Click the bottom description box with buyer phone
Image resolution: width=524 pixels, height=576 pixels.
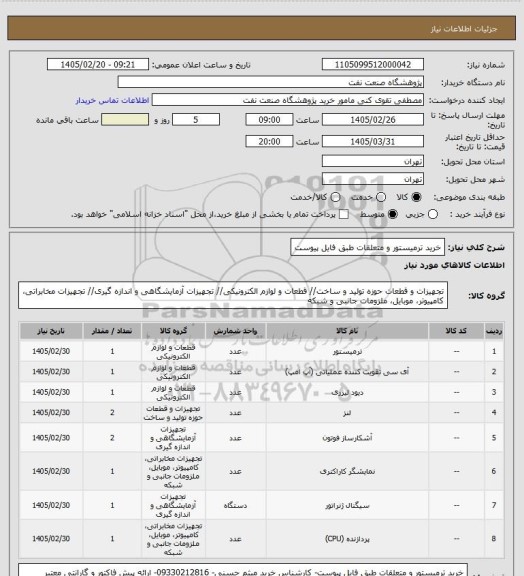coord(243,570)
